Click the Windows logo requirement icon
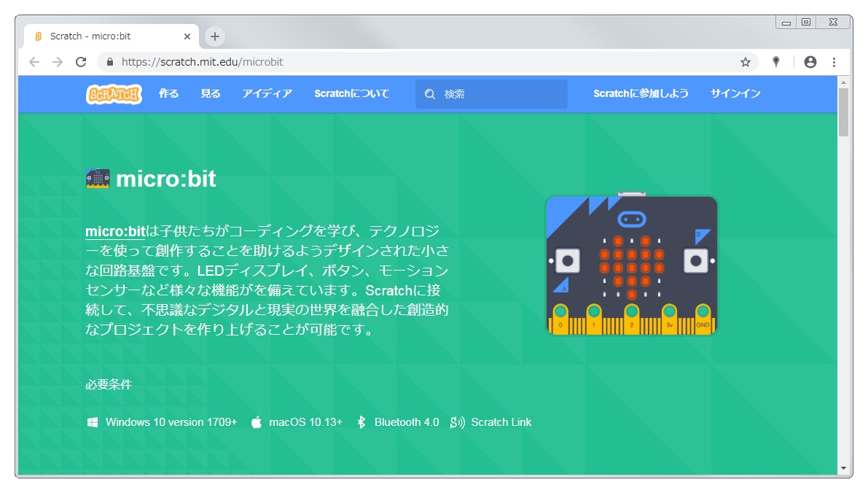 [x=93, y=422]
